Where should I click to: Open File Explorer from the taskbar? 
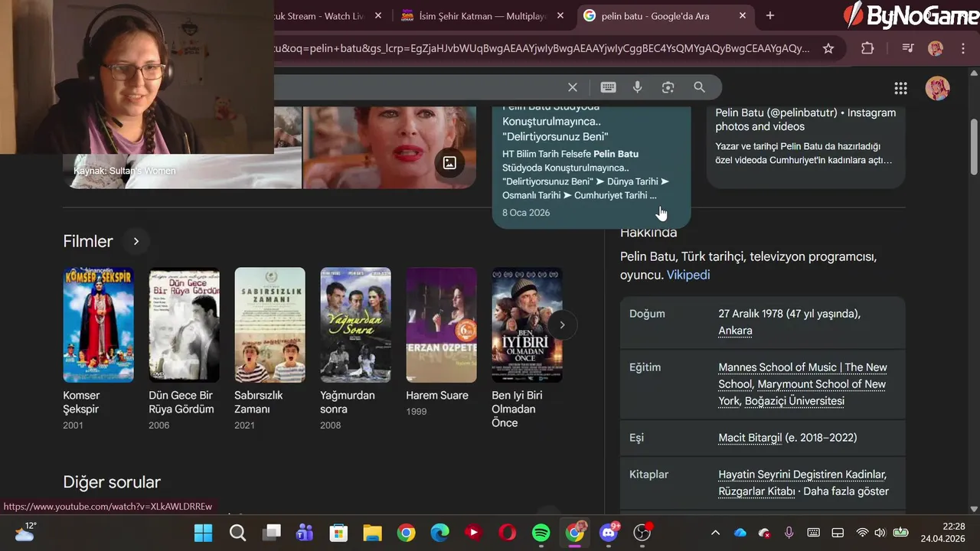372,533
